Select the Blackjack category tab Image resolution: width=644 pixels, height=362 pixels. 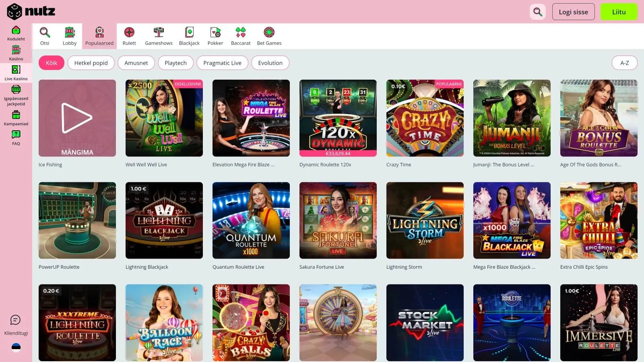point(189,36)
